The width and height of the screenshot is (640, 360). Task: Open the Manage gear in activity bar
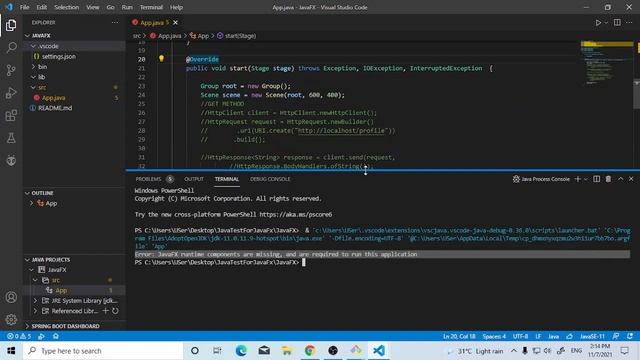pos(11,319)
